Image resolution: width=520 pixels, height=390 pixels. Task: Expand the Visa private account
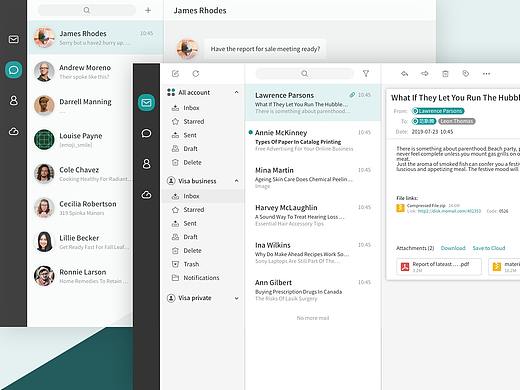236,298
